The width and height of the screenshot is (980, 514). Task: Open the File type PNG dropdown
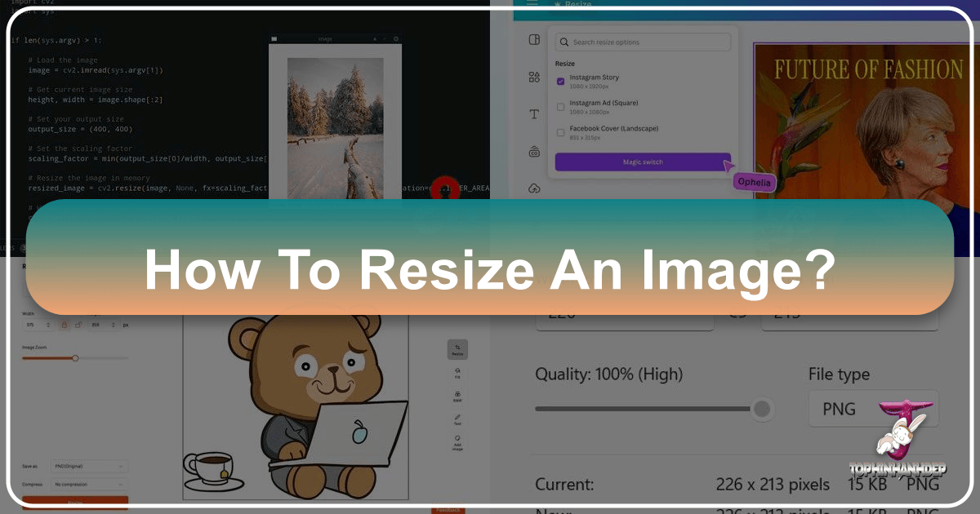[872, 409]
